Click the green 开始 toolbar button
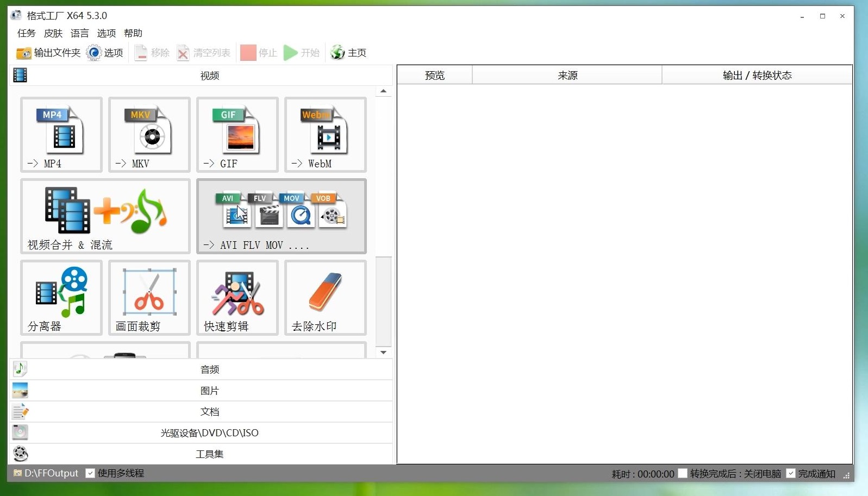 point(302,53)
